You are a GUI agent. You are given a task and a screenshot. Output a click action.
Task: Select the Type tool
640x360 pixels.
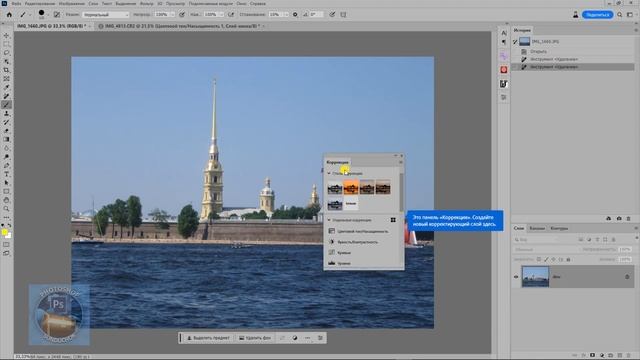[6, 174]
